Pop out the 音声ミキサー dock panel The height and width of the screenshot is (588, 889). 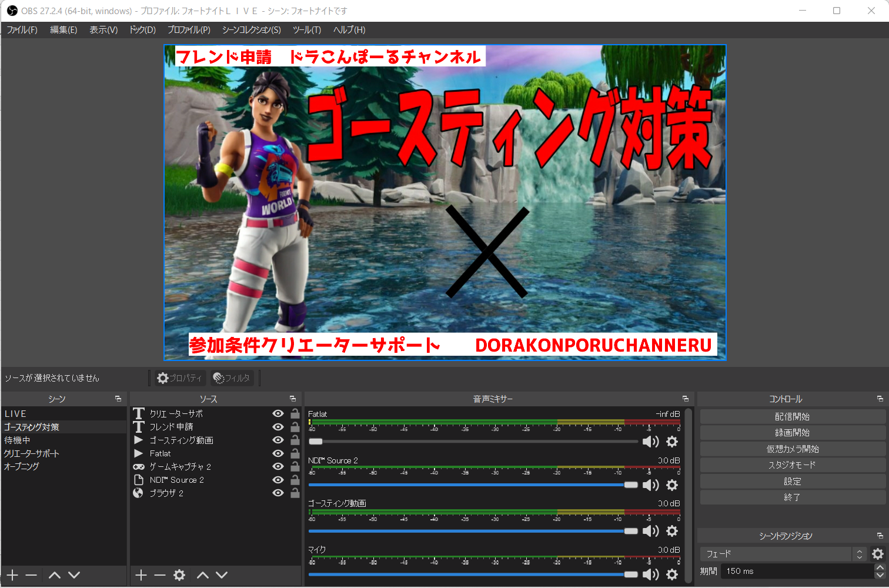pos(686,399)
